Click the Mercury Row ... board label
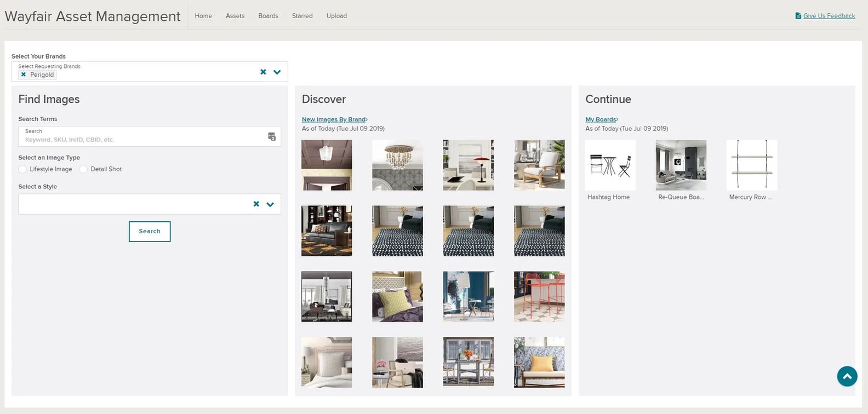Screen dimensions: 868x414 (751, 197)
